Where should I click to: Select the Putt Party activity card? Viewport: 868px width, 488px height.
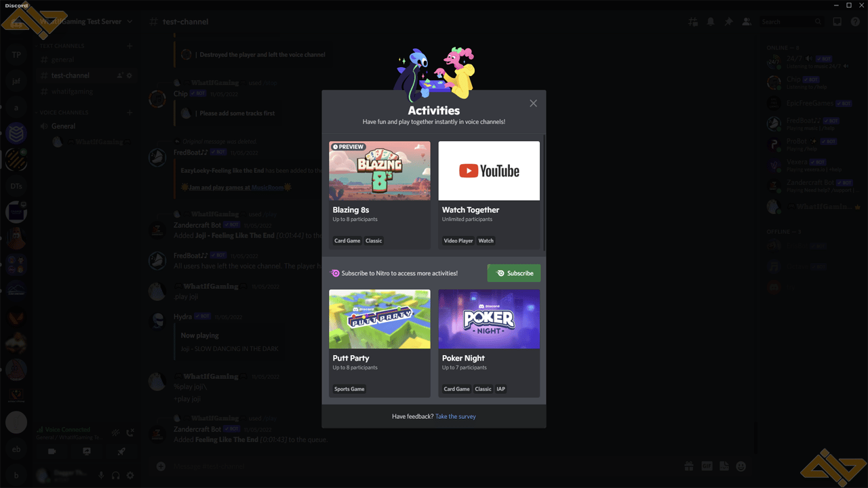380,343
